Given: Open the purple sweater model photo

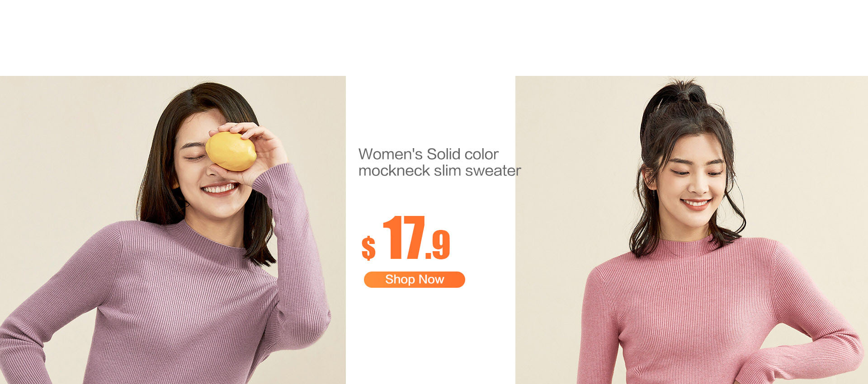Looking at the screenshot, I should pyautogui.click(x=173, y=230).
